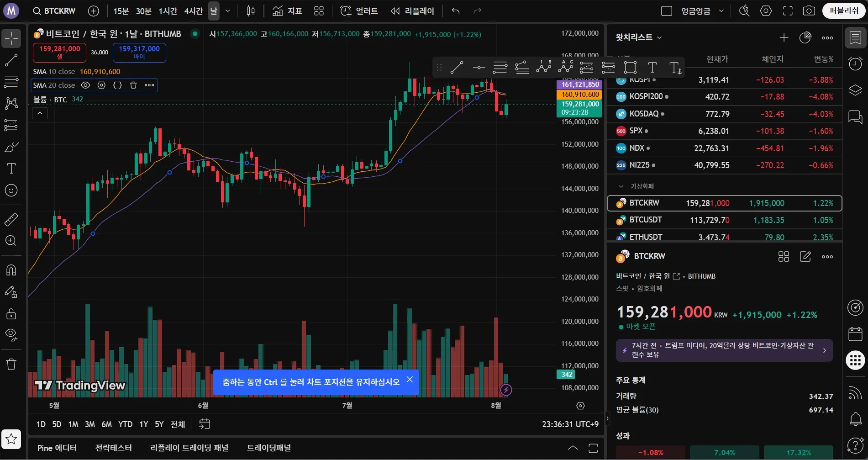
Task: Select the brush drawing tool
Action: point(11,147)
